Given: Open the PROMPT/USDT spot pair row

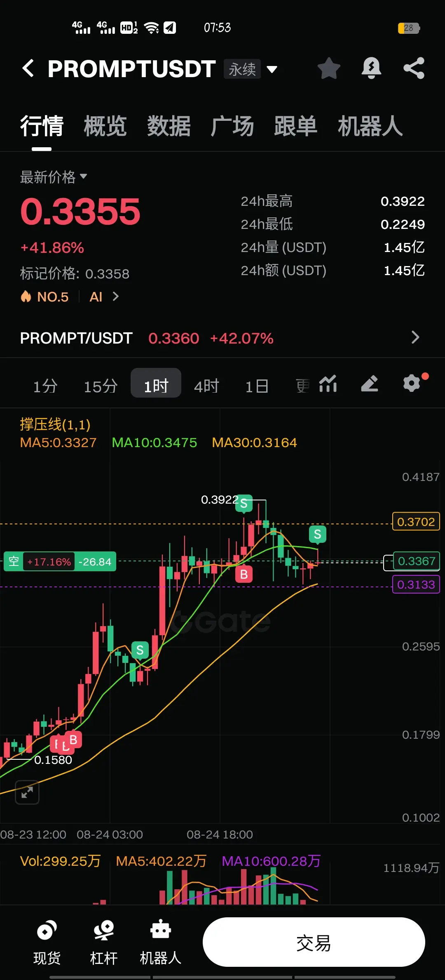Looking at the screenshot, I should 222,338.
